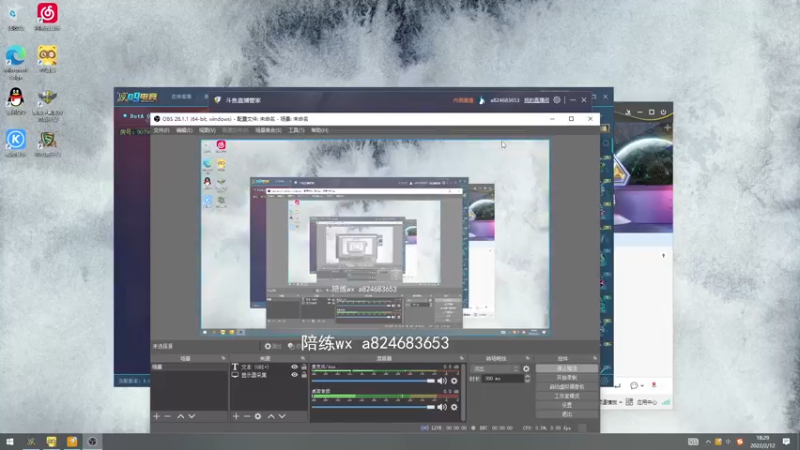Toggle lock on display capture source
Screen dimensions: 800x450
click(x=304, y=375)
